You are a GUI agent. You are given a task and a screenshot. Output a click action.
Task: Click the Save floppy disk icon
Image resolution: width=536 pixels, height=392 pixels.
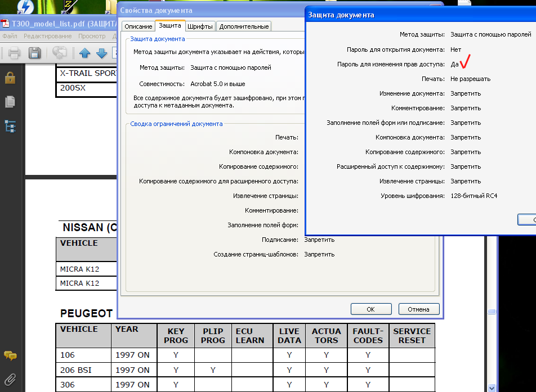pyautogui.click(x=34, y=53)
